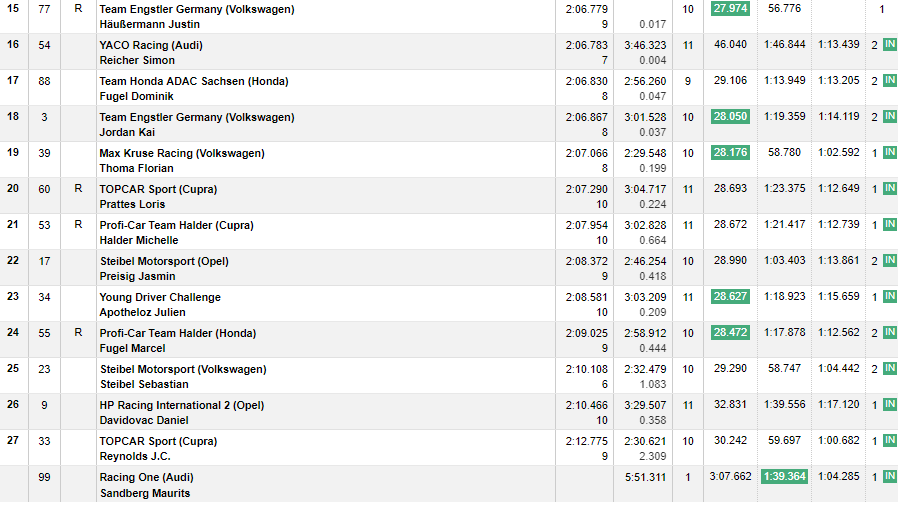Viewport: 905px width, 505px height.
Task: Click the IN badge for Sandberg Maurits
Action: pyautogui.click(x=889, y=477)
